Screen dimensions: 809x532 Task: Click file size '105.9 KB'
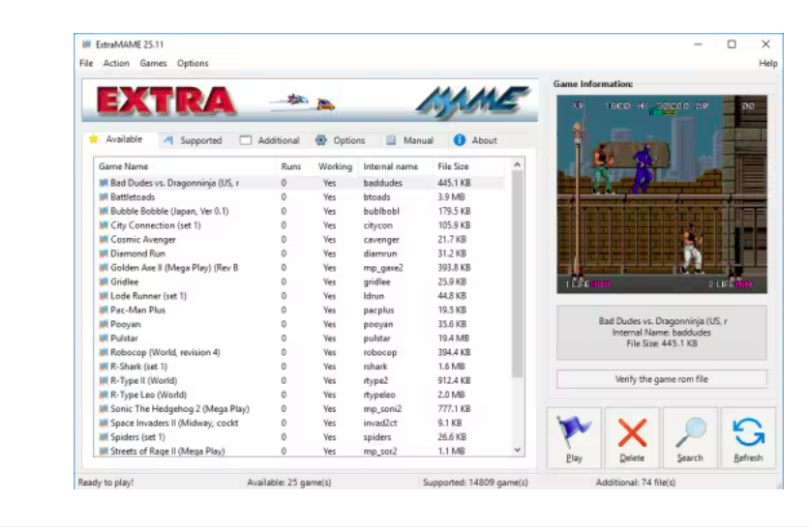[x=454, y=225]
